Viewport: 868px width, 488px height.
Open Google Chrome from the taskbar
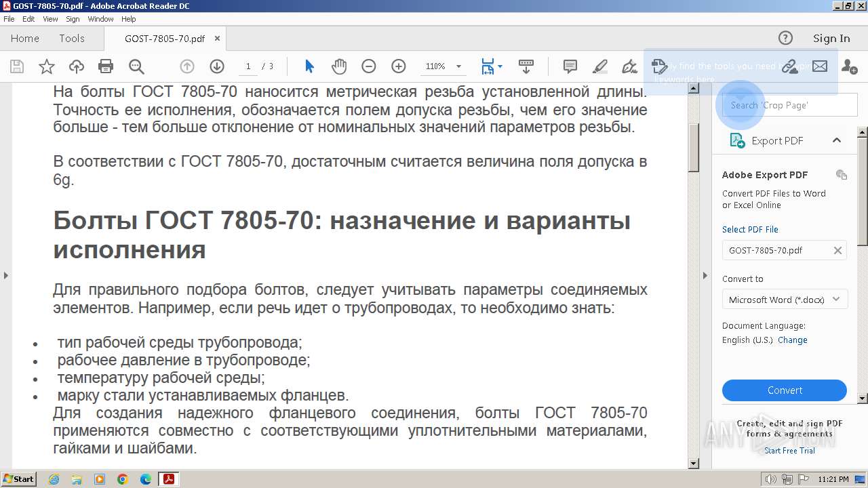123,479
